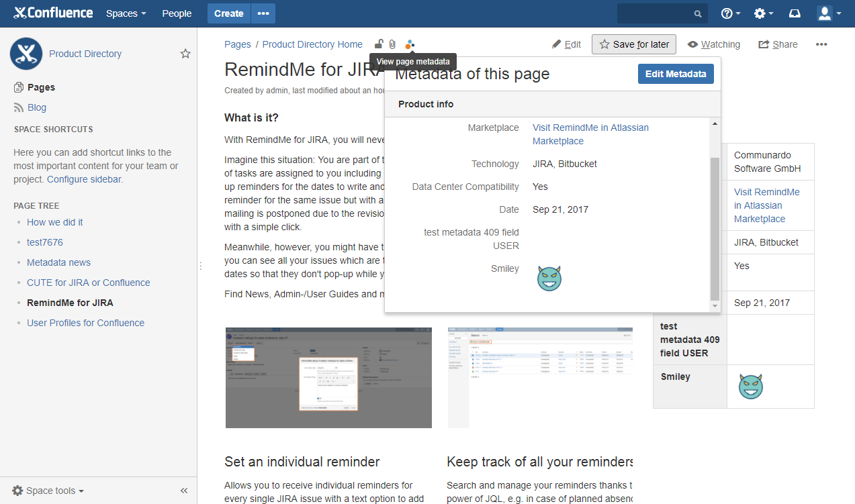Click the page restrictions unlock icon
Viewport: 855px width, 504px height.
click(379, 44)
